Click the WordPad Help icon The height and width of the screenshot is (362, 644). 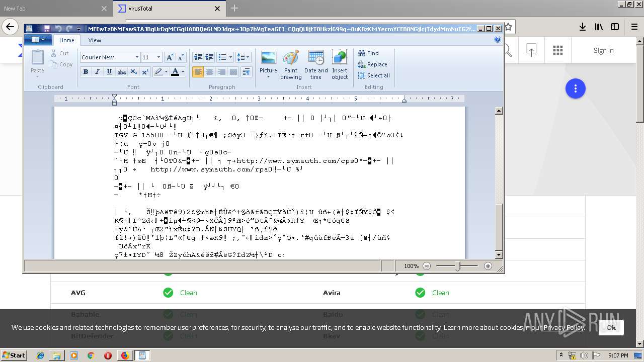[498, 39]
